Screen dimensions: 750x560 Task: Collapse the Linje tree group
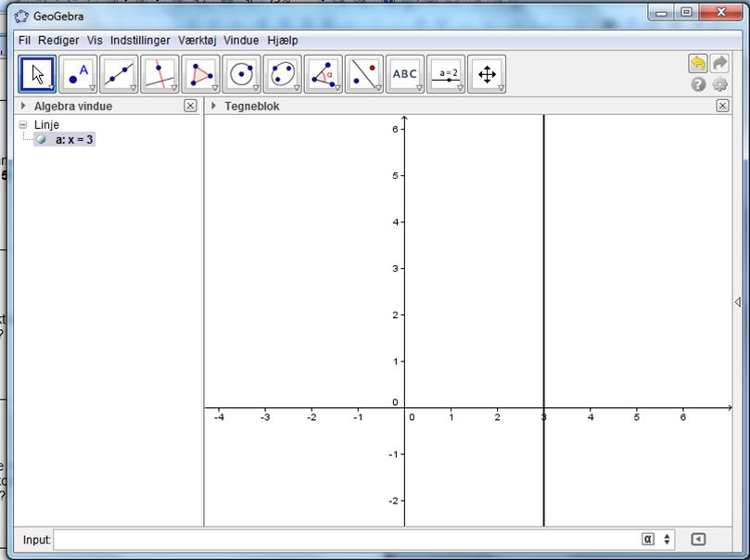(x=23, y=125)
